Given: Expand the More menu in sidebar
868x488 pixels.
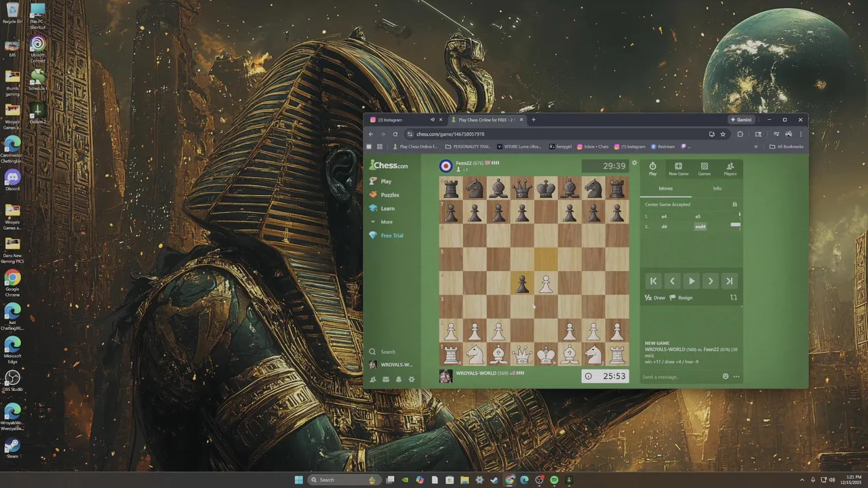Looking at the screenshot, I should (x=381, y=222).
